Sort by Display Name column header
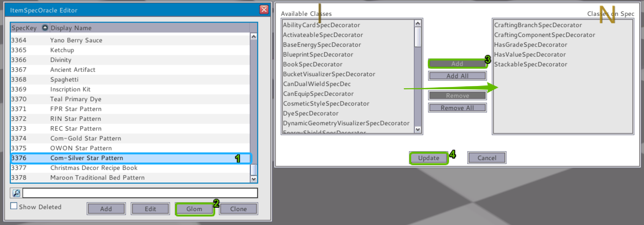 pyautogui.click(x=71, y=28)
